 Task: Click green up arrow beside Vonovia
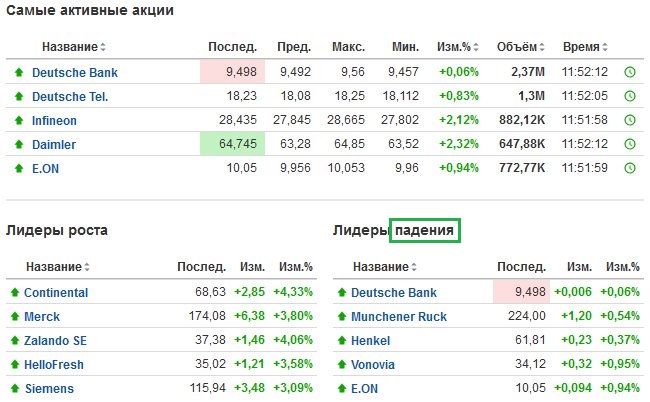coord(342,365)
